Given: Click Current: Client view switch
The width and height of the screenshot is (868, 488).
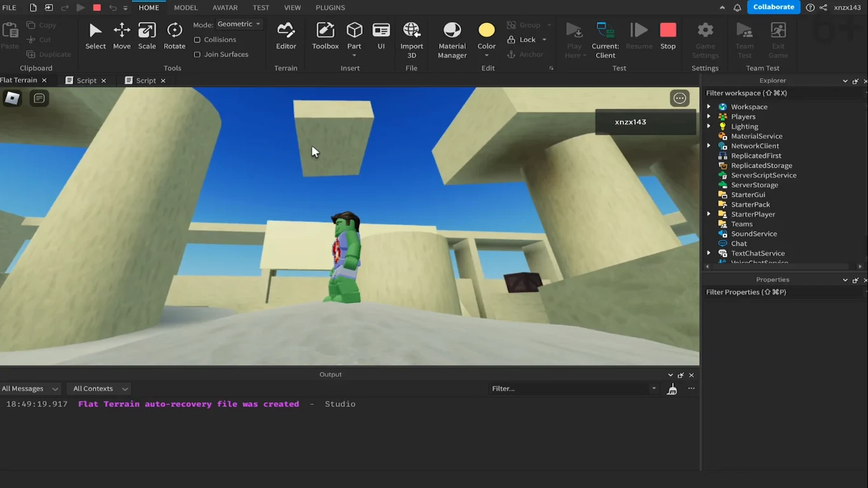Looking at the screenshot, I should 606,40.
